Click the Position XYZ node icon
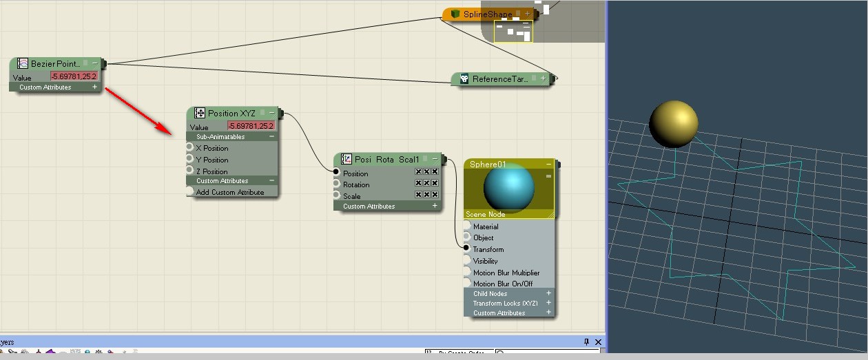Viewport: 868px width, 360px height. coord(200,113)
